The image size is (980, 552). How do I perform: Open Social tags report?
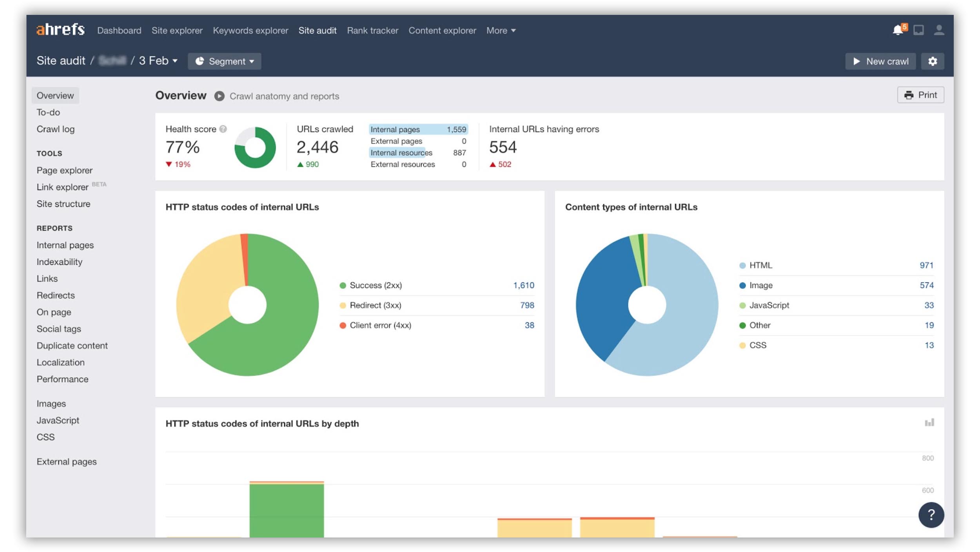[59, 329]
